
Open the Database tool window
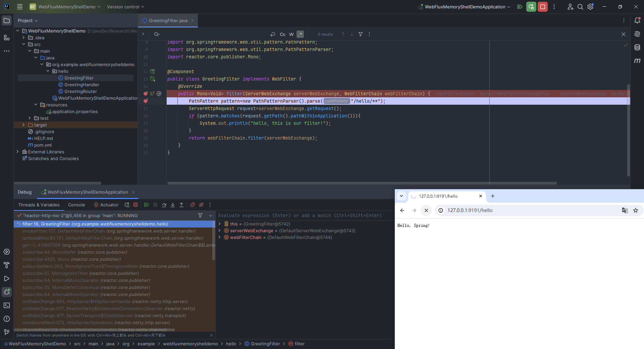pyautogui.click(x=637, y=47)
